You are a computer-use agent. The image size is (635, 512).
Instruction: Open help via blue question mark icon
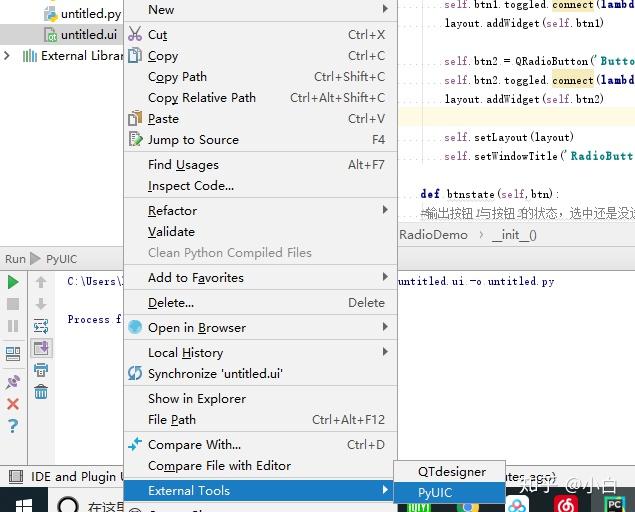pos(13,426)
